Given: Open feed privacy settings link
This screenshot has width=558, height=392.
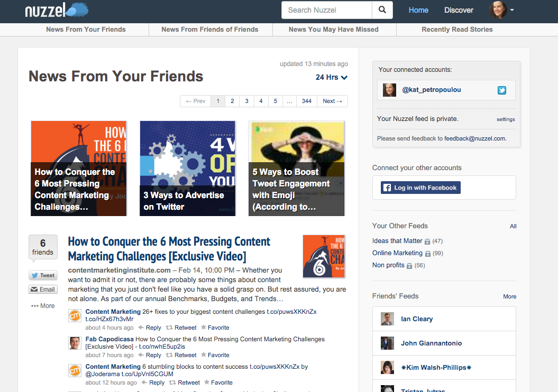Looking at the screenshot, I should point(506,119).
